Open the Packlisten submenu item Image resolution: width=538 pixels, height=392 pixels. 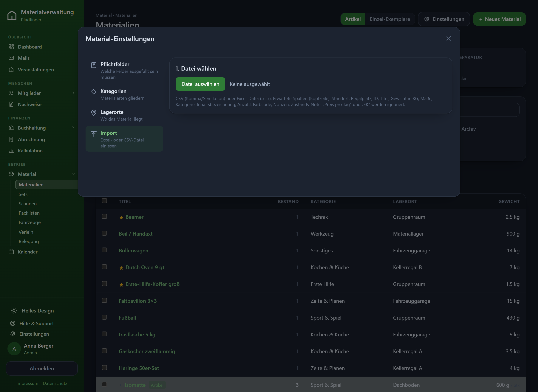coord(29,213)
